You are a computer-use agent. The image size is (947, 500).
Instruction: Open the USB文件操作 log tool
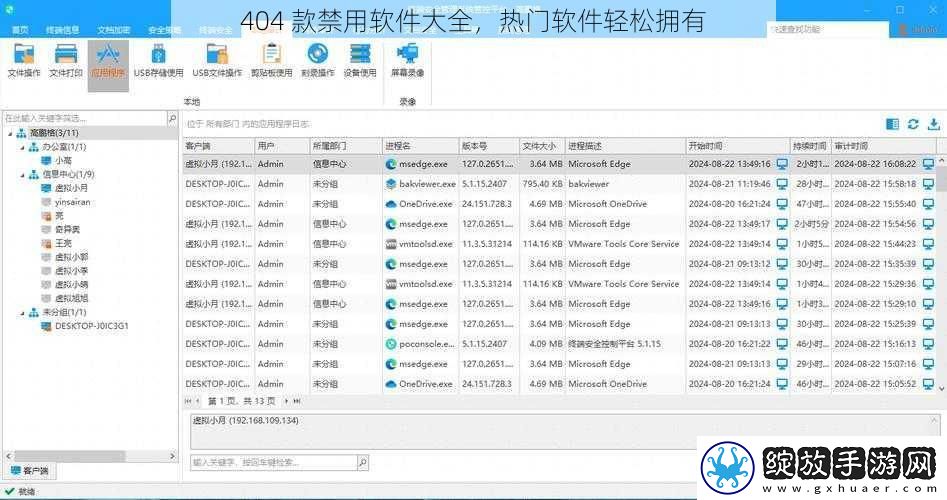pyautogui.click(x=217, y=61)
